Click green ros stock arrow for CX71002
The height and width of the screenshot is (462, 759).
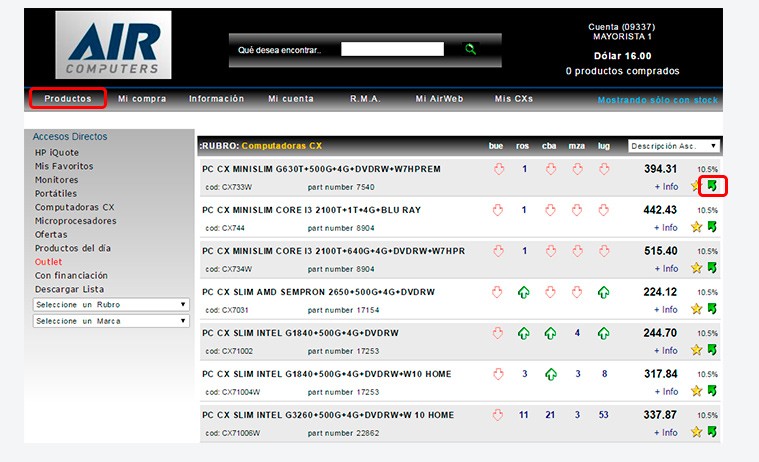523,333
